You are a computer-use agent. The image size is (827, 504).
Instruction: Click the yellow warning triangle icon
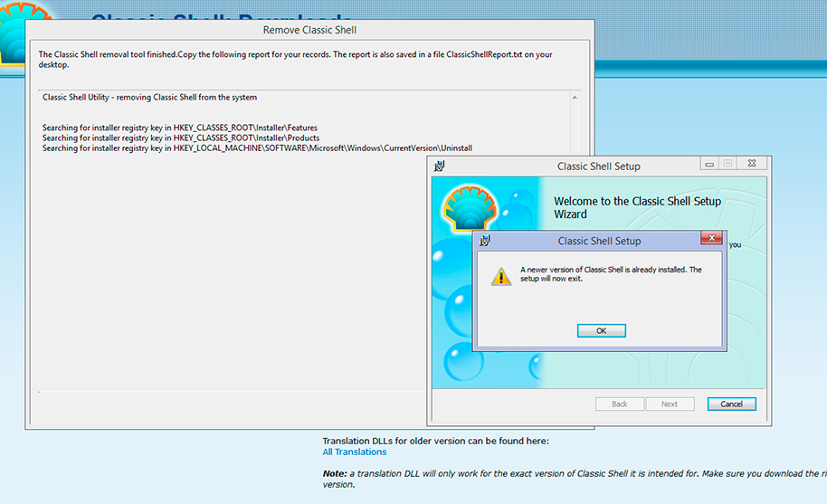click(501, 276)
